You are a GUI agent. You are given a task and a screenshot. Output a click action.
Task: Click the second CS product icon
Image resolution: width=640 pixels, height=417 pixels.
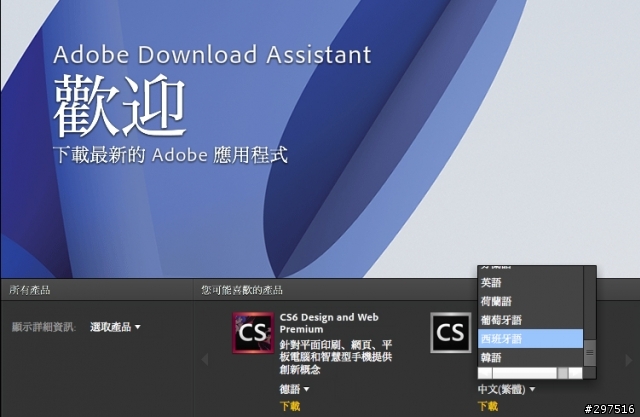[451, 333]
